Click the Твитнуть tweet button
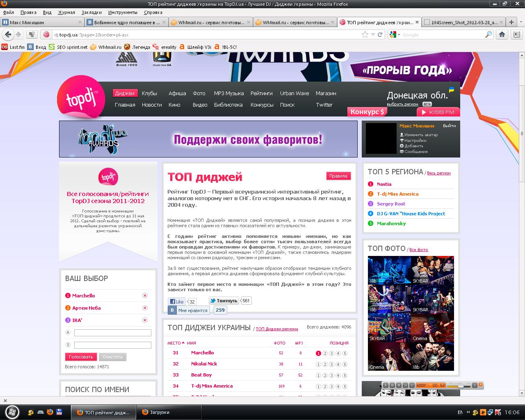The width and height of the screenshot is (525, 420). point(224,301)
